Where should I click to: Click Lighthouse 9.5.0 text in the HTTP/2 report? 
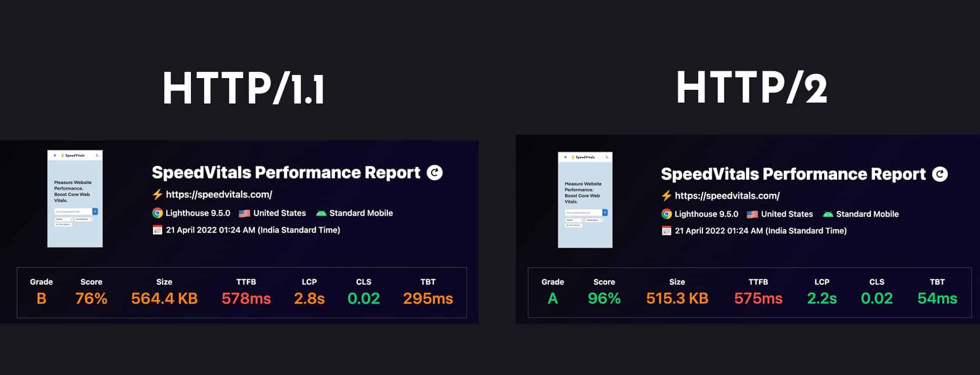[x=706, y=214]
